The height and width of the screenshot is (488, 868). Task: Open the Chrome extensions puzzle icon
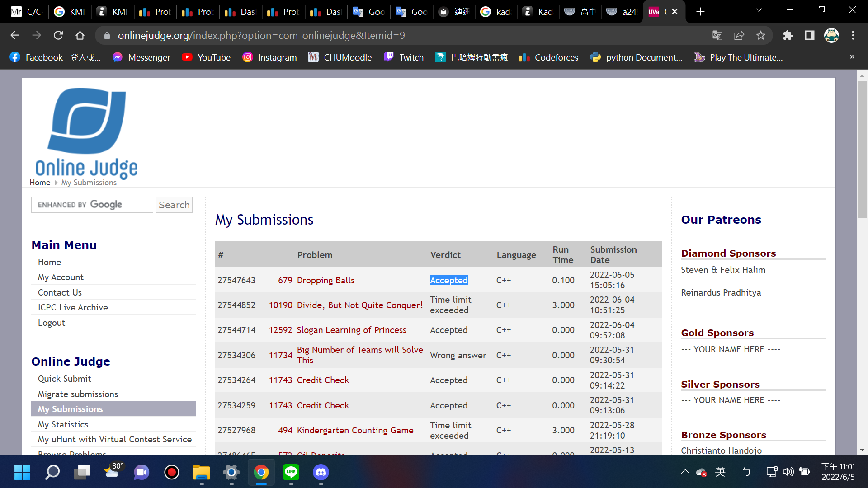pyautogui.click(x=788, y=35)
